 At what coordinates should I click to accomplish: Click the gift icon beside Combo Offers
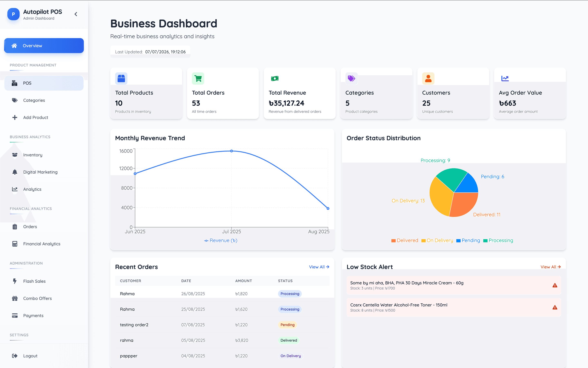pyautogui.click(x=15, y=298)
